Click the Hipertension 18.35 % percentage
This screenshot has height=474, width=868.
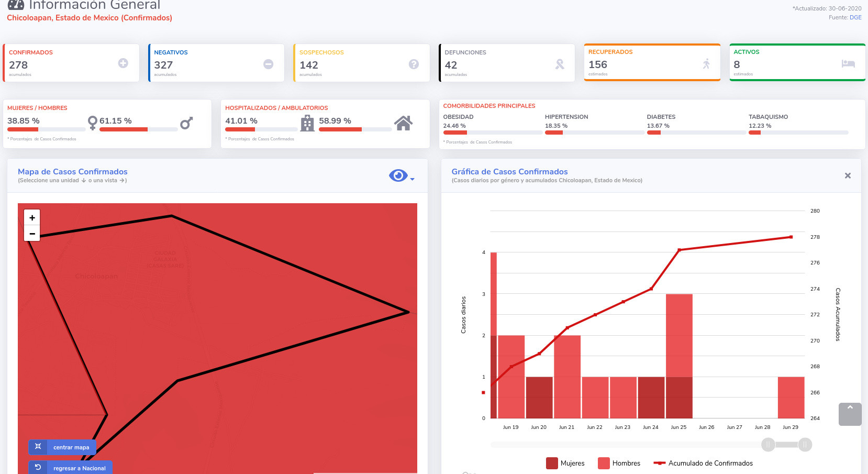(556, 126)
